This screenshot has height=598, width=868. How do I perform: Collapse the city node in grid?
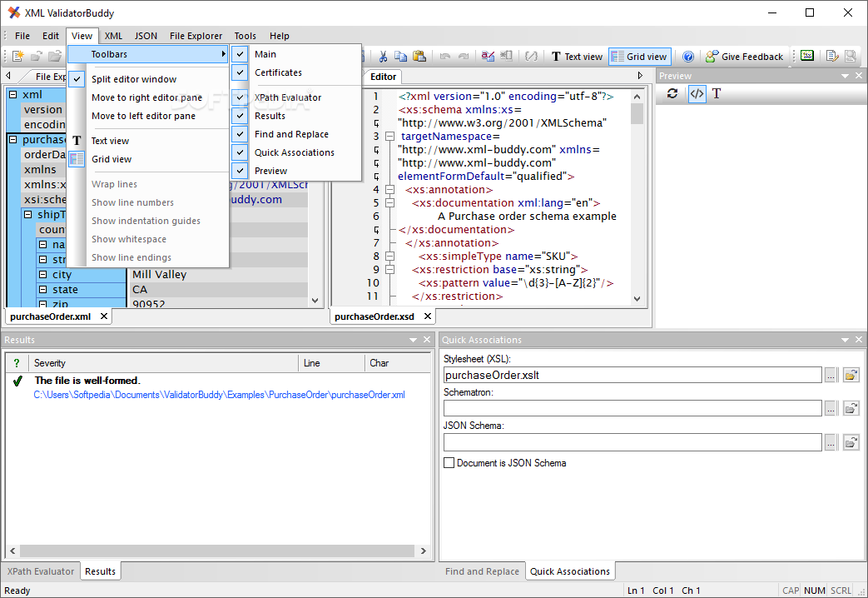(42, 274)
